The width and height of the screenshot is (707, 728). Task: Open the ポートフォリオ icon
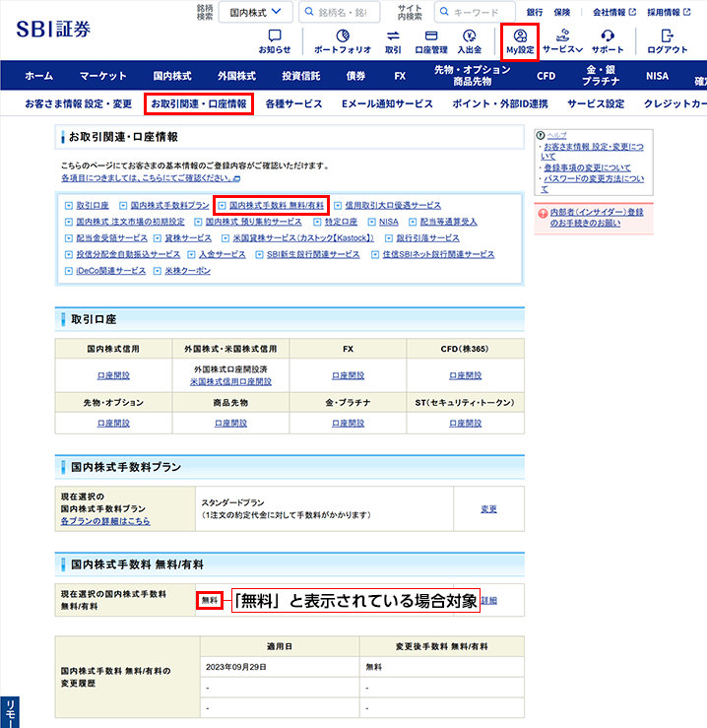[343, 41]
